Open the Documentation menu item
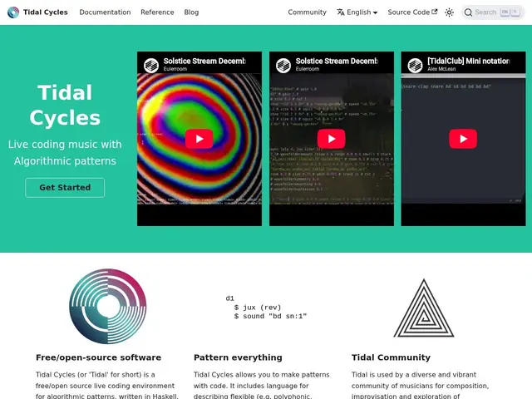Viewport: 532px width, 399px height. [x=105, y=12]
